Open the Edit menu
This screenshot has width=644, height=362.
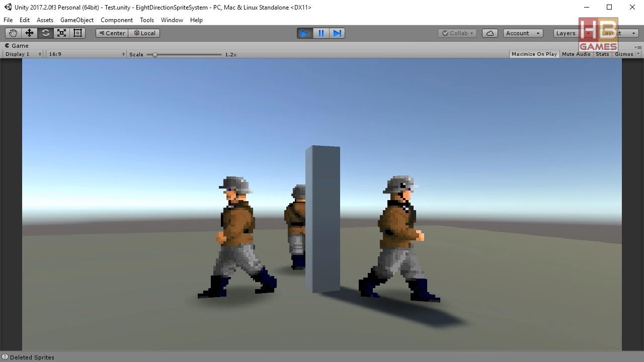[25, 20]
